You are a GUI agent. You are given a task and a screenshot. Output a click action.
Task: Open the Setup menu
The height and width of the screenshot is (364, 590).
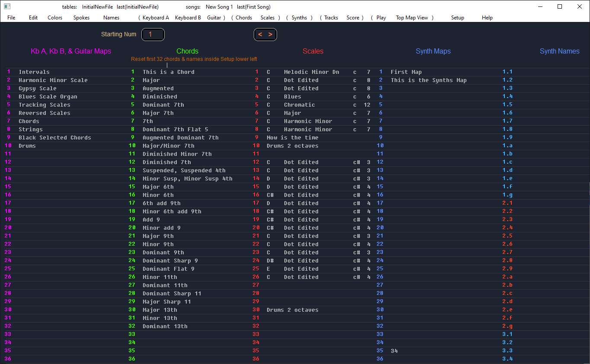(x=457, y=18)
